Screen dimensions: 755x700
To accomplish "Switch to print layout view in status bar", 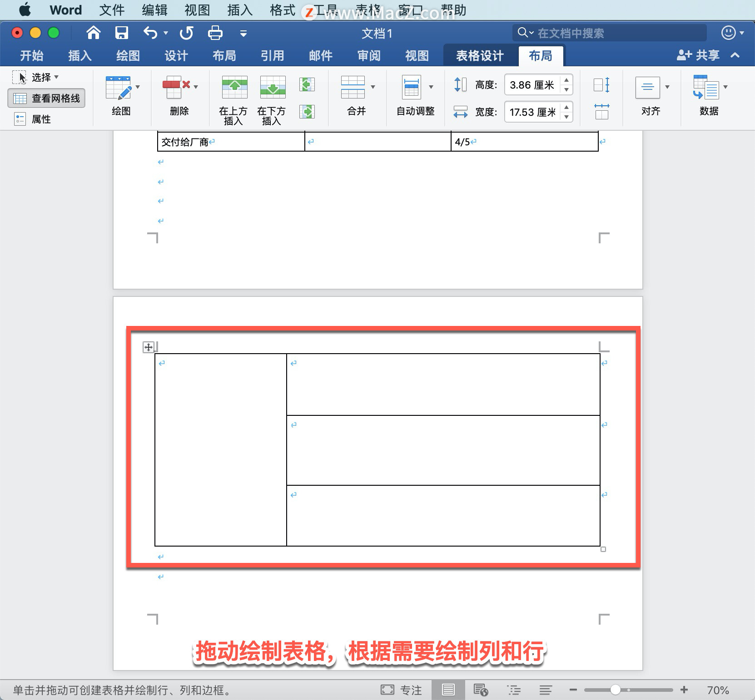I will pyautogui.click(x=448, y=690).
